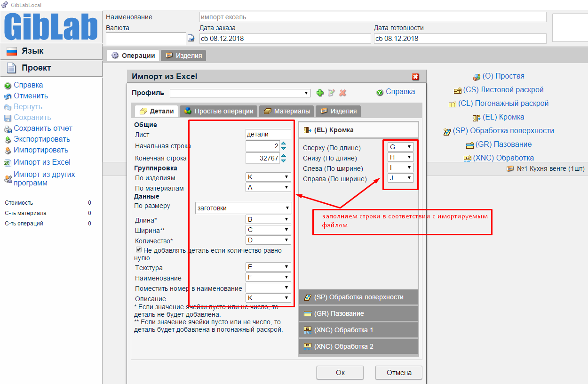Open Поместить номер в наименование dropdown
588x384 pixels.
268,288
